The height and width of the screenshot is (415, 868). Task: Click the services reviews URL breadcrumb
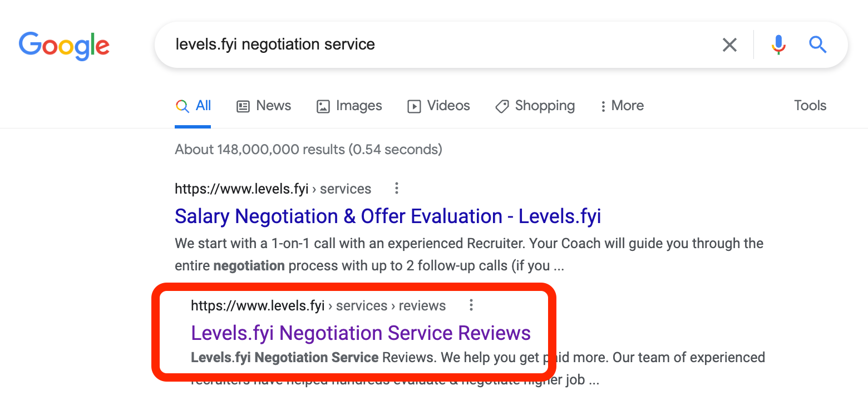318,305
